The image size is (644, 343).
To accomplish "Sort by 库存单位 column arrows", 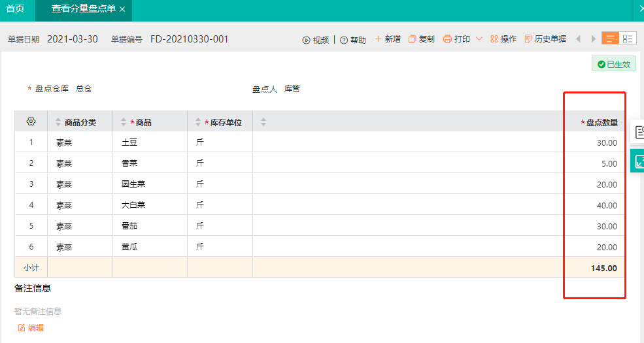I will (x=198, y=122).
